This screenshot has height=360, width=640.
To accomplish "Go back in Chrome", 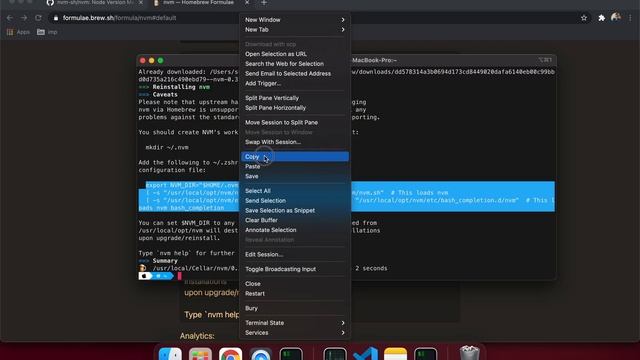I will pyautogui.click(x=10, y=18).
